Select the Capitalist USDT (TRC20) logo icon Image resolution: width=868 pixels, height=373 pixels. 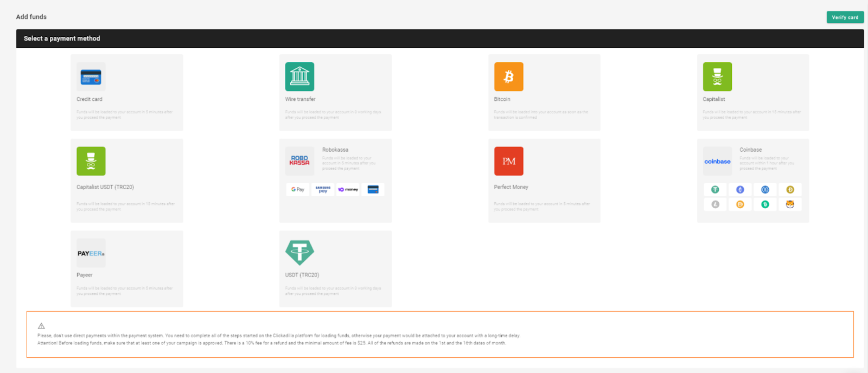pyautogui.click(x=91, y=161)
